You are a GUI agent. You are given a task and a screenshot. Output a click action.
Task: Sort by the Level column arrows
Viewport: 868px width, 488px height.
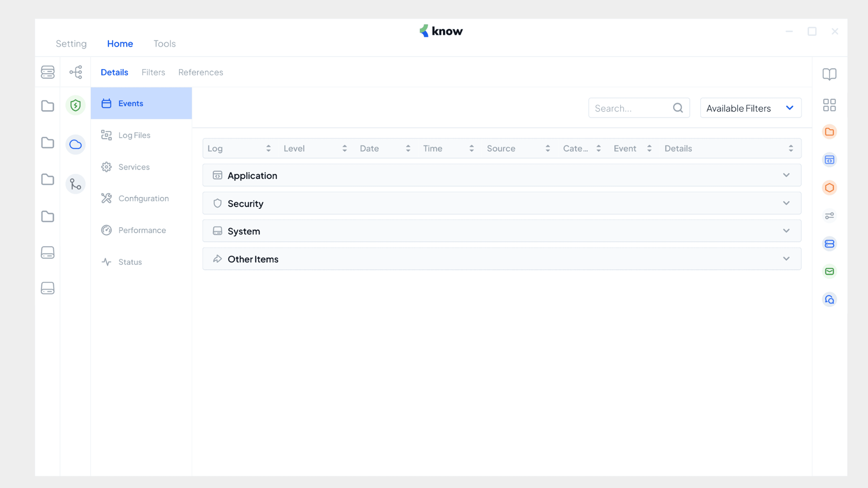pos(344,148)
